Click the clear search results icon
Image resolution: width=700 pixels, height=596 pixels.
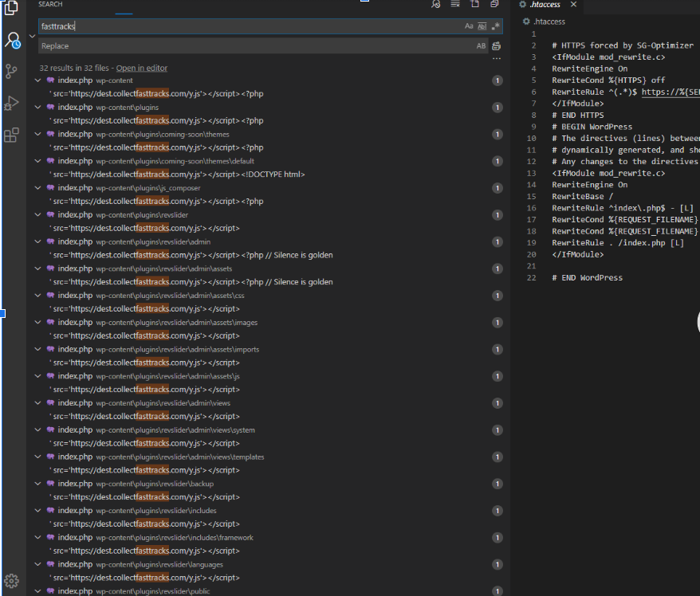[455, 4]
